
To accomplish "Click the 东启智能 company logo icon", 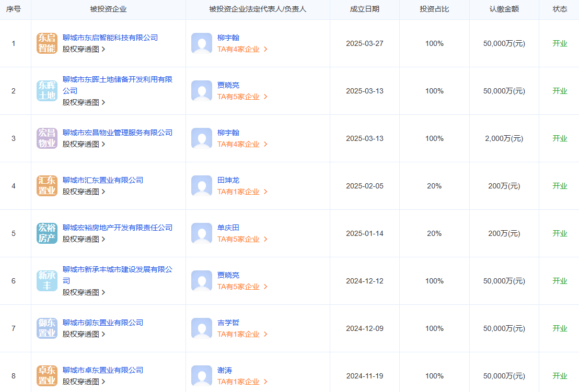I will [x=47, y=43].
